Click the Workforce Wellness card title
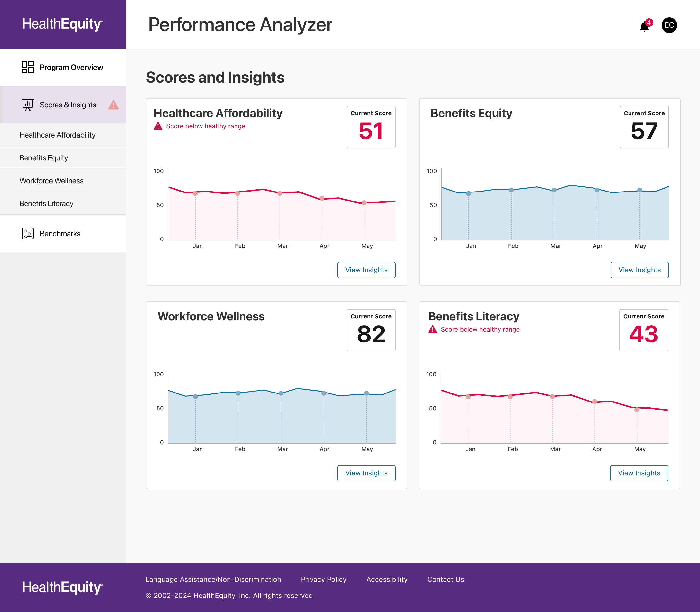Screen dimensions: 700x612 (x=211, y=316)
